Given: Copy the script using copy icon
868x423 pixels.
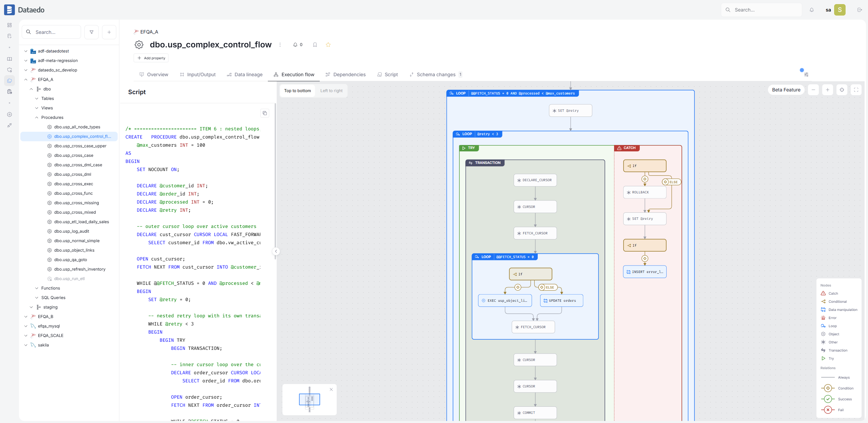Looking at the screenshot, I should click(x=265, y=113).
